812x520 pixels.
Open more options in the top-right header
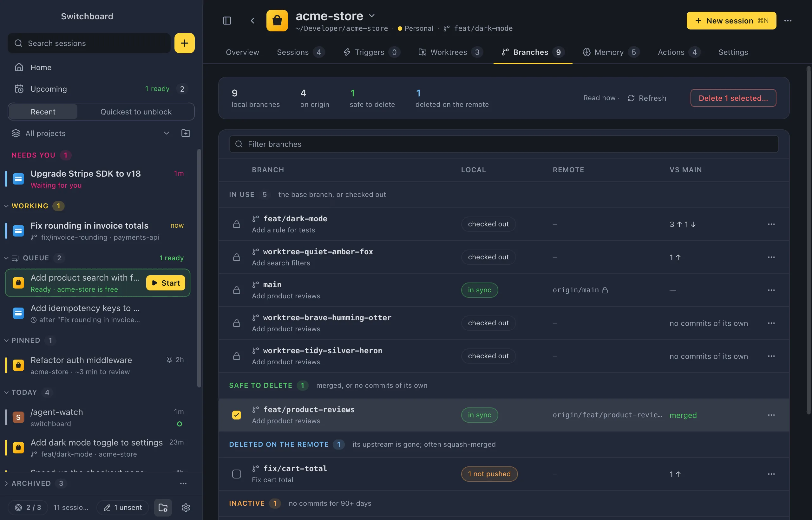(x=788, y=21)
